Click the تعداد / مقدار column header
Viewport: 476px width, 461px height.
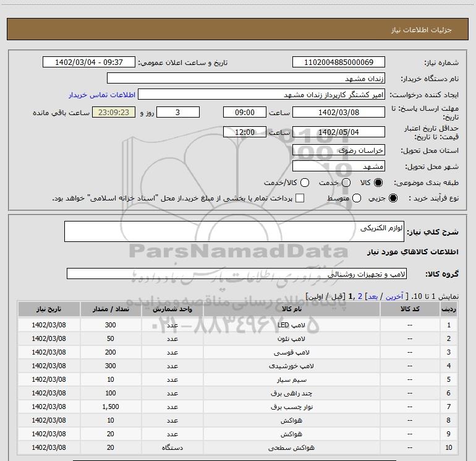click(111, 309)
